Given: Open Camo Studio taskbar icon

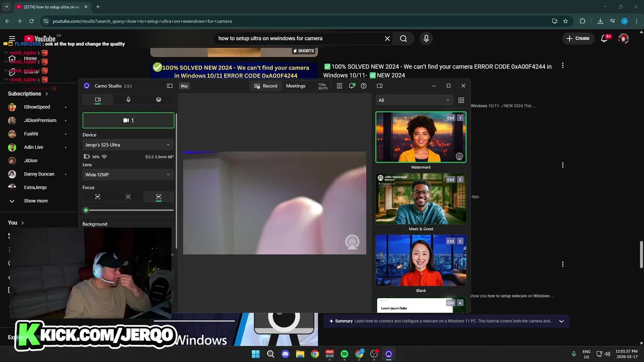Looking at the screenshot, I should point(388,354).
